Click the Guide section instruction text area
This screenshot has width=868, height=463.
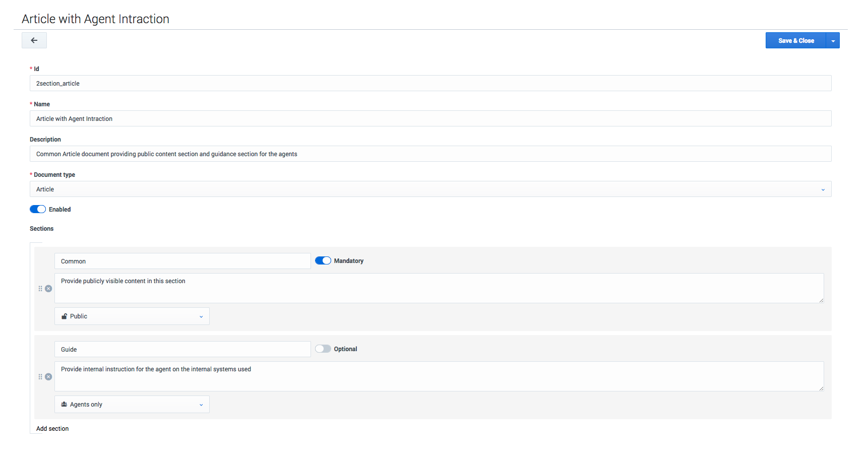[x=439, y=376]
